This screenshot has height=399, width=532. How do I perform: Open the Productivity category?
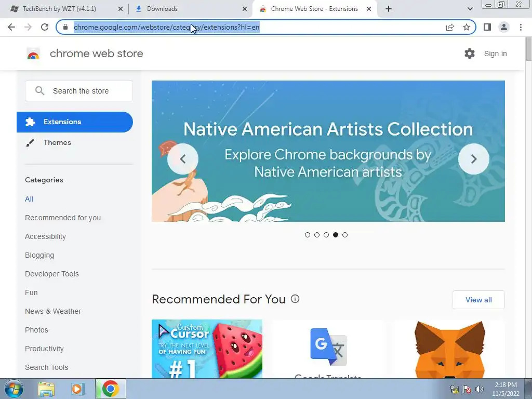45,349
